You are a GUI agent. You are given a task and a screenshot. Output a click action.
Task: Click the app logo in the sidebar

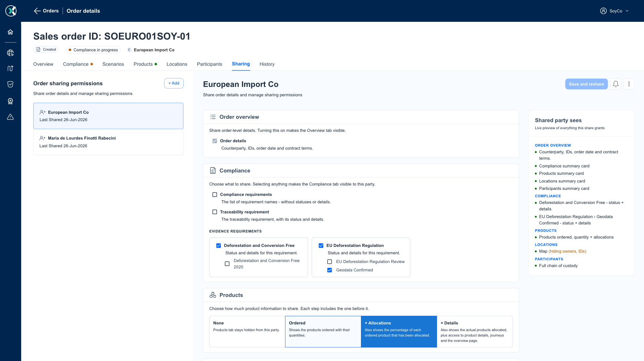pyautogui.click(x=11, y=11)
